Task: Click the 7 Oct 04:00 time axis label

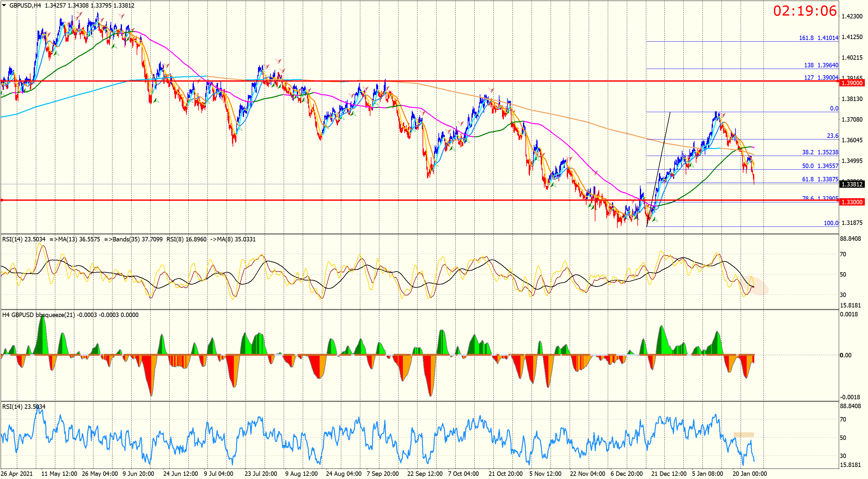Action: point(463,474)
